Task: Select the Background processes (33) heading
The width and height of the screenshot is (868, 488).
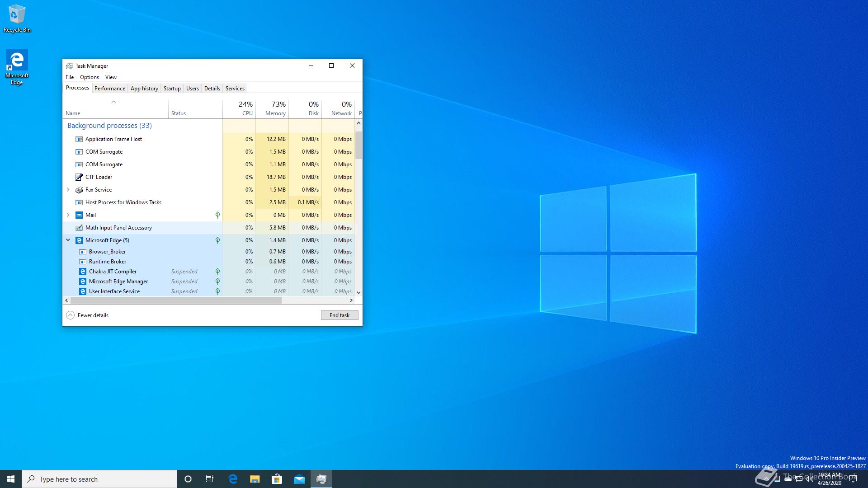Action: (109, 126)
